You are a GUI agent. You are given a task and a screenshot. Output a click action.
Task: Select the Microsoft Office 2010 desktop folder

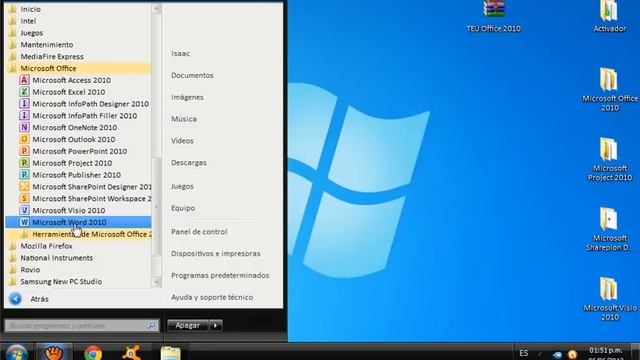pos(610,90)
